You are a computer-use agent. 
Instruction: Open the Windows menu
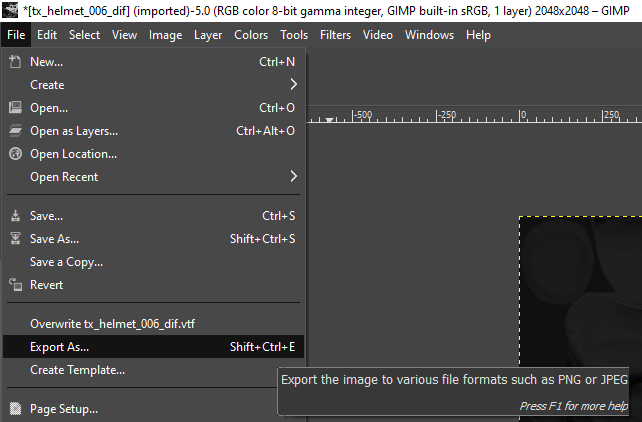428,35
